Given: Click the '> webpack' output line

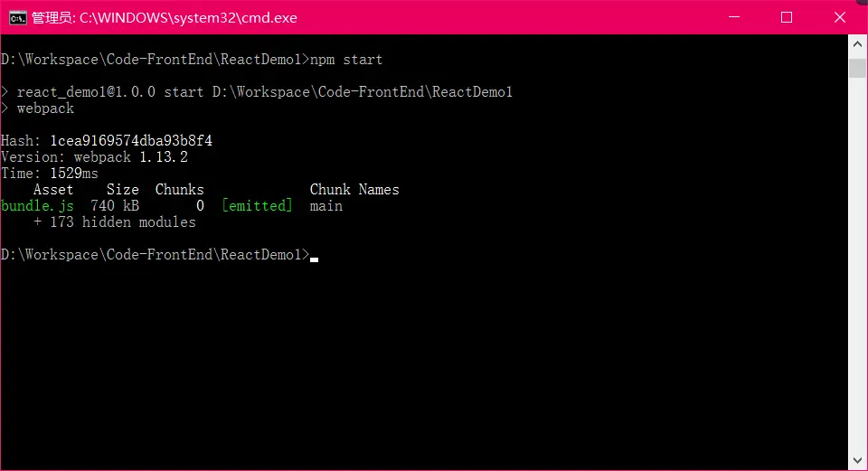Looking at the screenshot, I should coord(38,108).
